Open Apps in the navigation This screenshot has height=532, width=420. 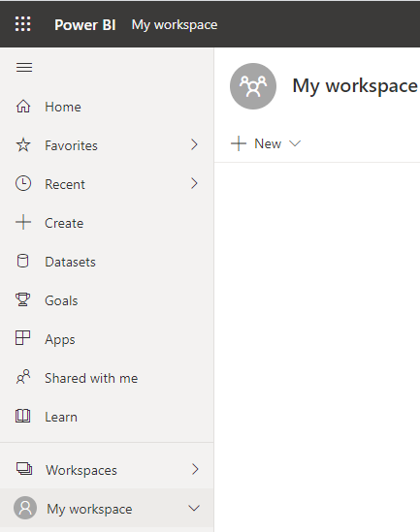[107, 338]
